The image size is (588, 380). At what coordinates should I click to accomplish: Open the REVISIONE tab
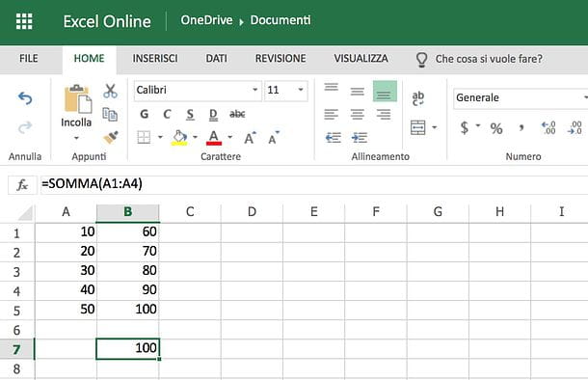(x=281, y=59)
